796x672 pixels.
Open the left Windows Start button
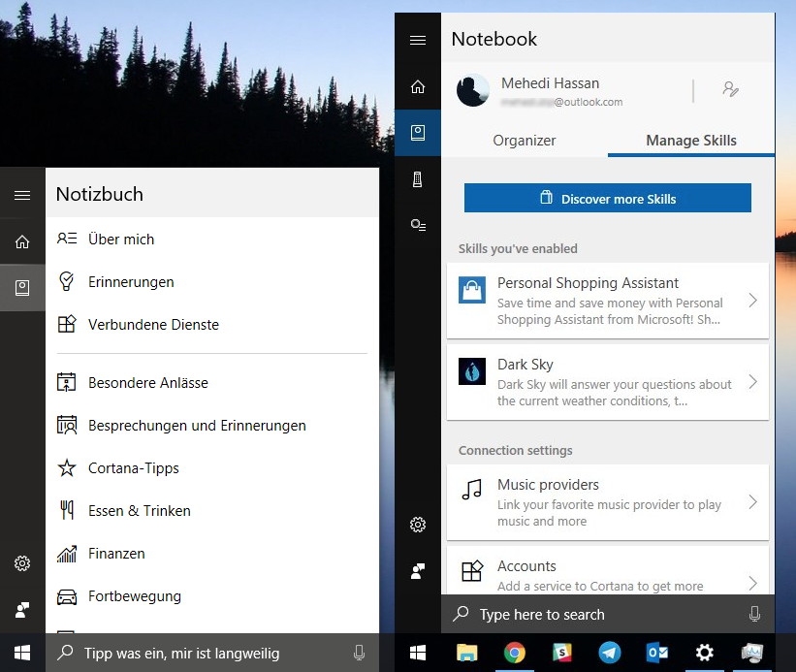pyautogui.click(x=22, y=653)
